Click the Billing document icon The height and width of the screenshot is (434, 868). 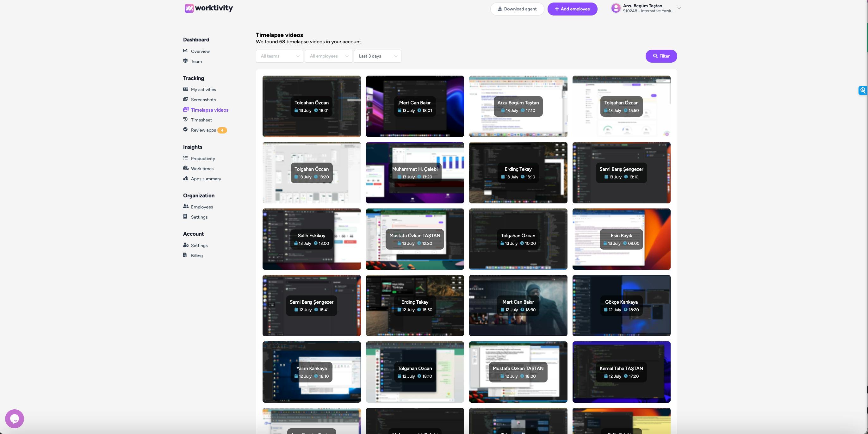185,255
